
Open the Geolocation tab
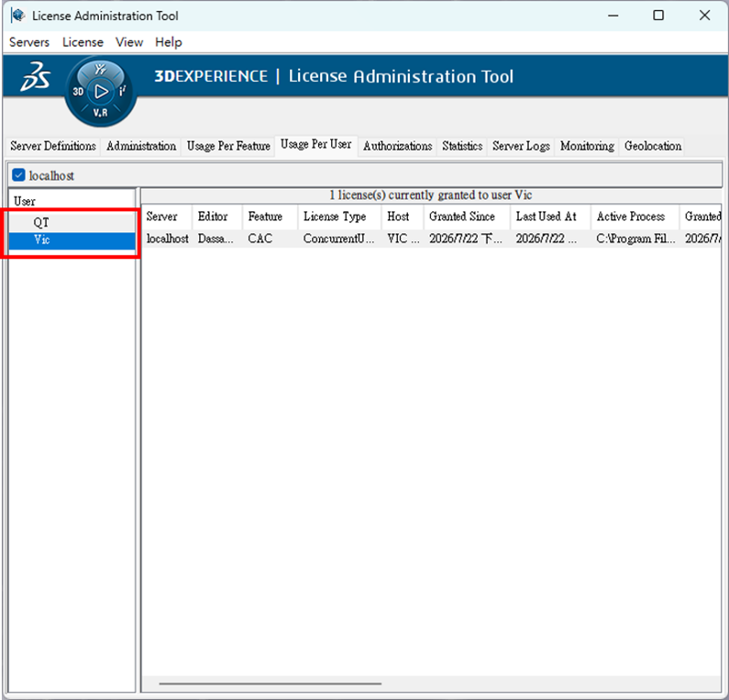click(653, 146)
